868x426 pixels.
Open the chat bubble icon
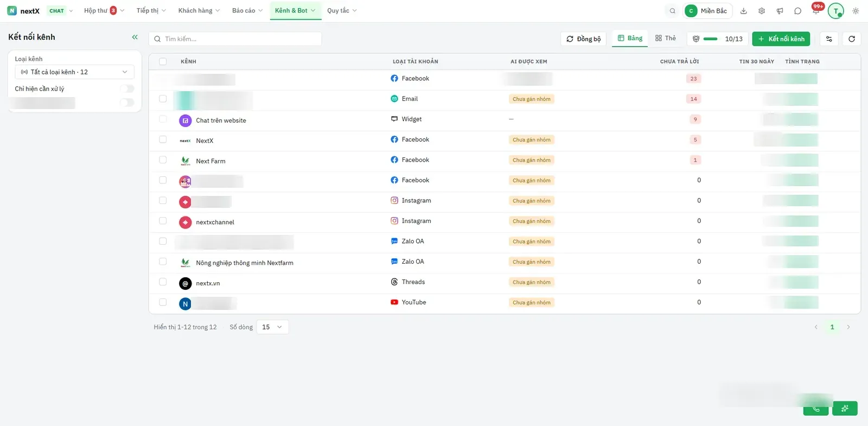(x=797, y=11)
